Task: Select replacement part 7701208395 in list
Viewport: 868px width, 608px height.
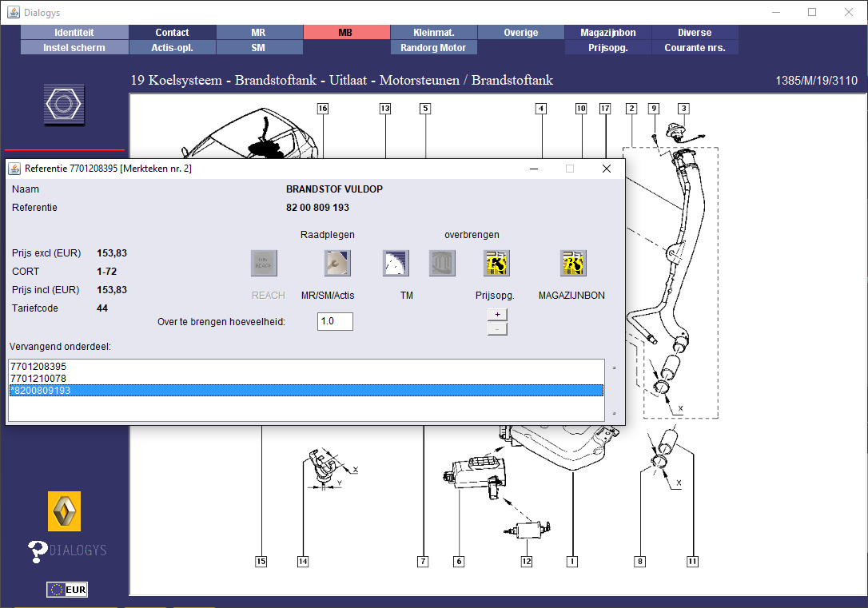Action: (x=38, y=367)
